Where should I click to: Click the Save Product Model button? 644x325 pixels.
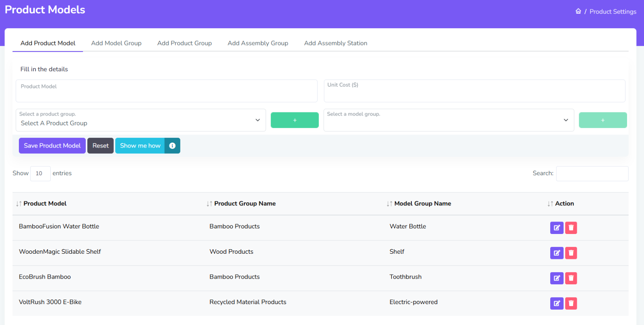[52, 146]
